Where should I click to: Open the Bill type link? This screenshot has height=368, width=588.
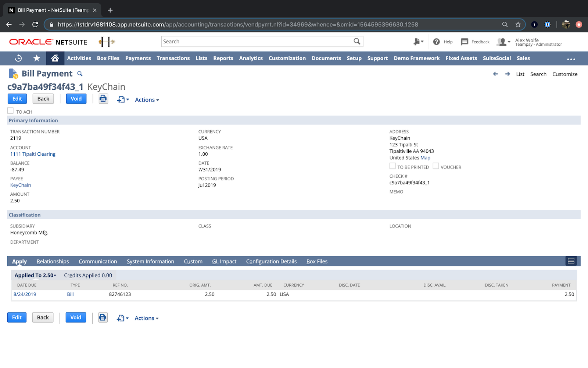pos(70,294)
